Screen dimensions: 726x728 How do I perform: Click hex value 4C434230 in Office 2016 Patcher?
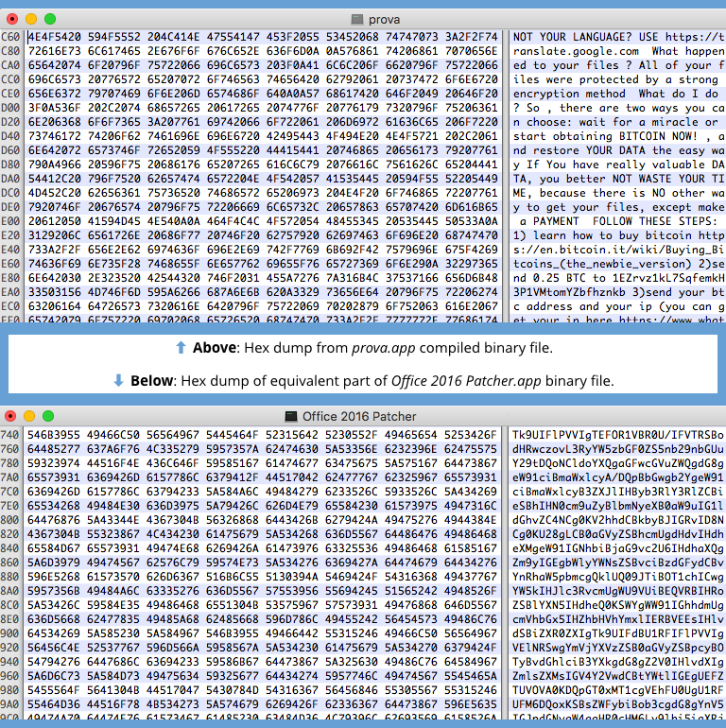pos(173,534)
